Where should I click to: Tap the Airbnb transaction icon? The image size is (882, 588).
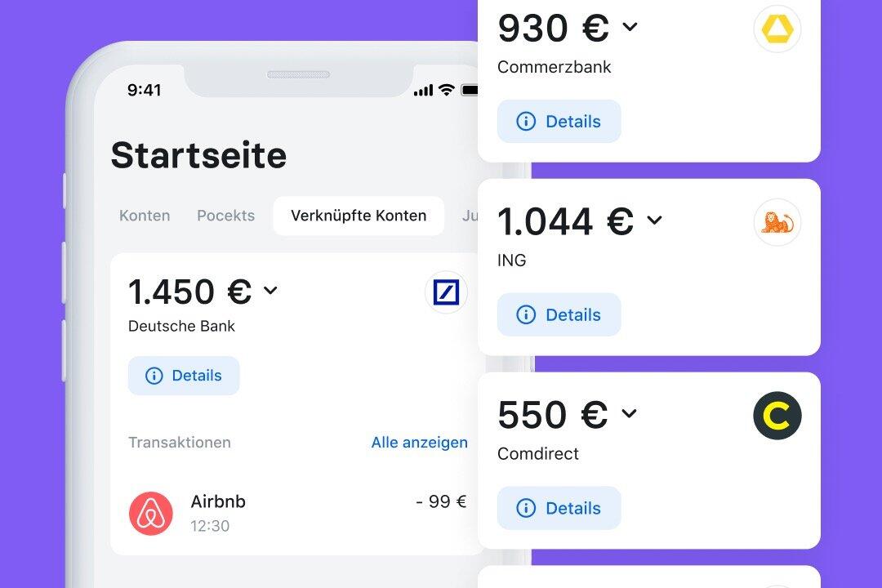coord(151,514)
